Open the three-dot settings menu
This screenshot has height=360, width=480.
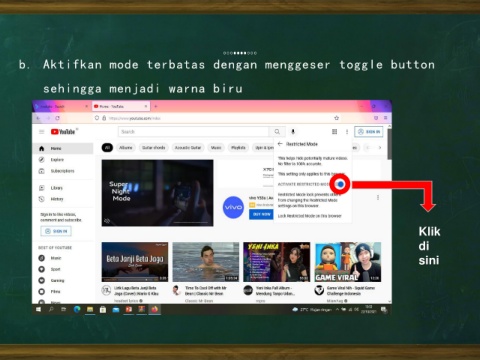click(347, 132)
